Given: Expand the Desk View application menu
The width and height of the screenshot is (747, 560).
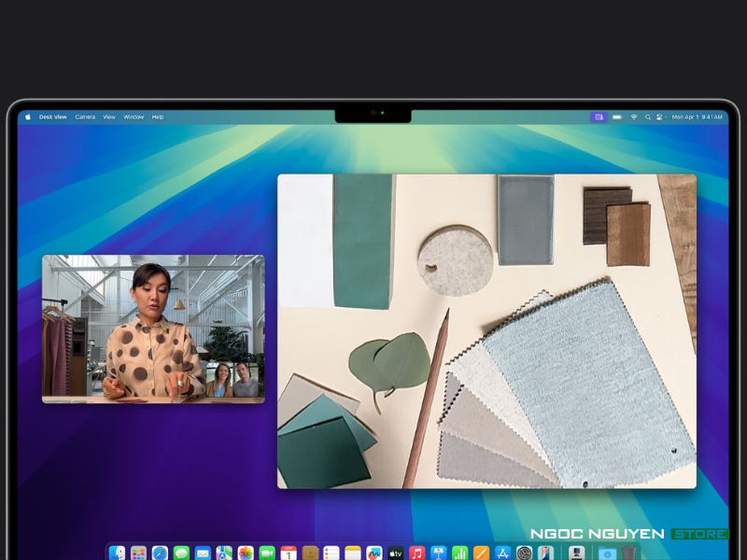Looking at the screenshot, I should [x=52, y=117].
